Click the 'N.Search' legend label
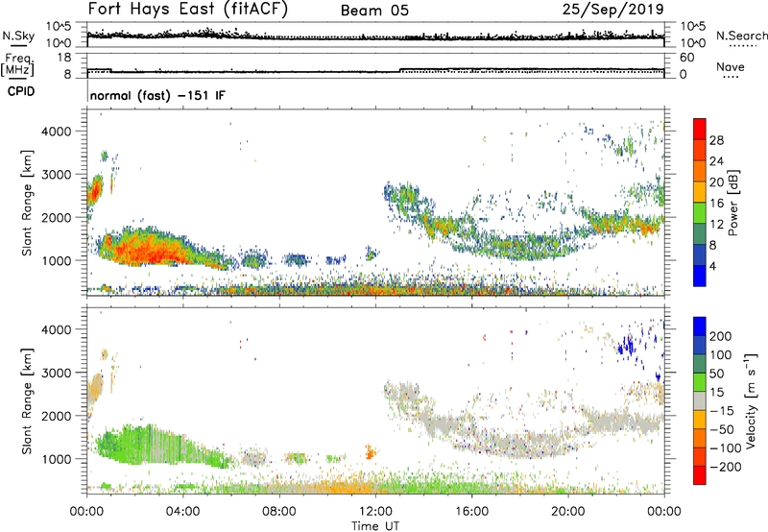Image resolution: width=768 pixels, height=532 pixels. (741, 36)
